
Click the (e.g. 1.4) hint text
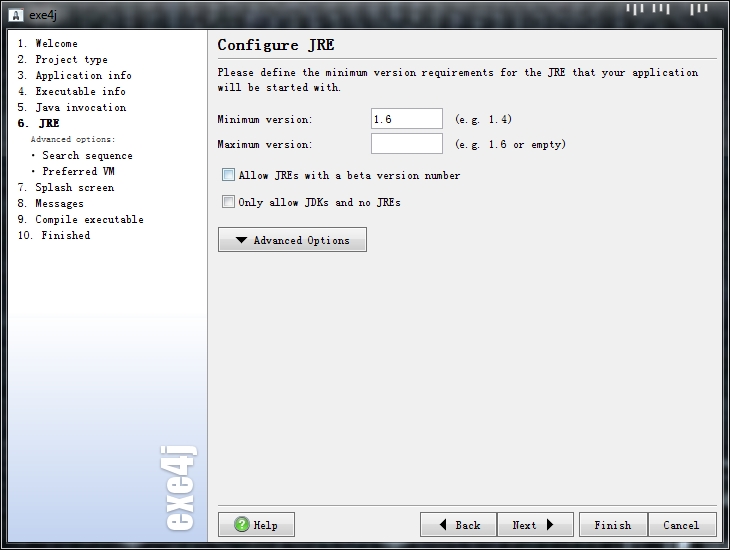[484, 119]
